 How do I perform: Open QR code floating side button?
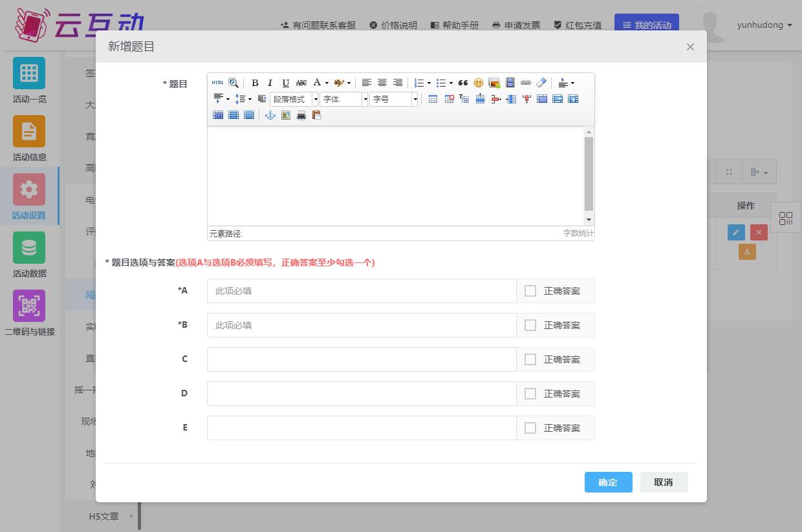(786, 218)
